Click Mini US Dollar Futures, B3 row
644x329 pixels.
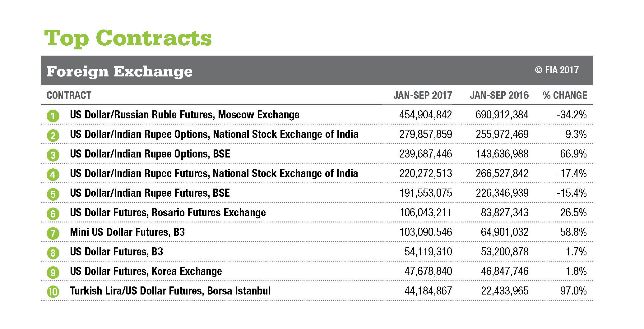click(x=127, y=232)
